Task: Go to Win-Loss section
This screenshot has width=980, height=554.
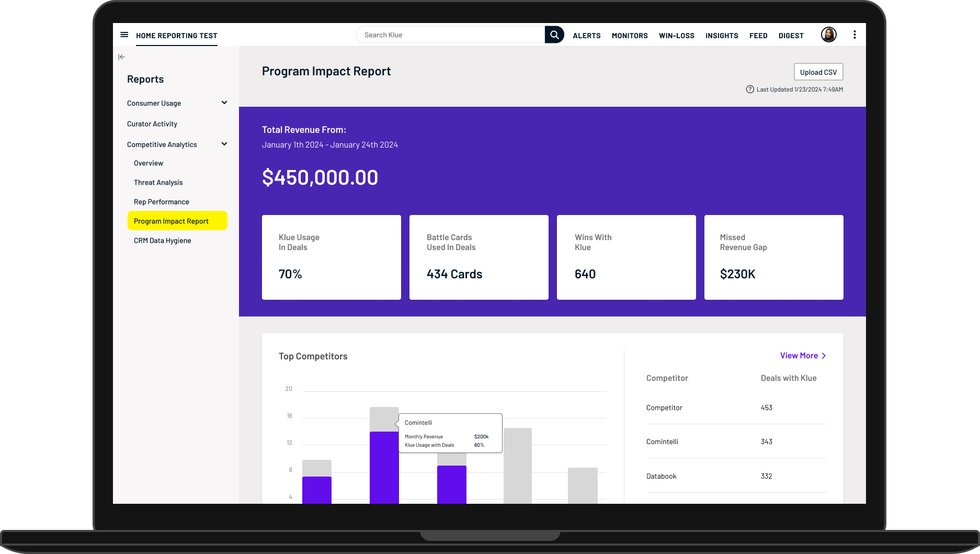Action: pos(677,36)
